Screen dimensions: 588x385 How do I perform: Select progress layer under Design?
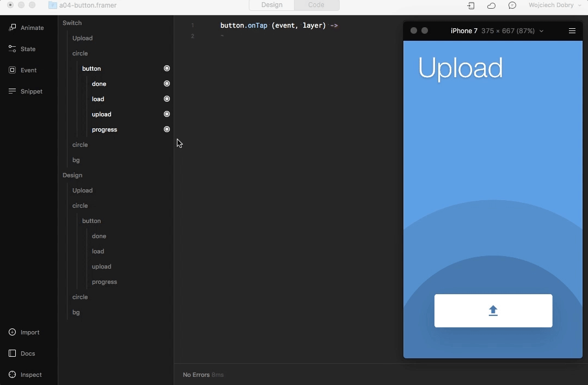pyautogui.click(x=104, y=282)
